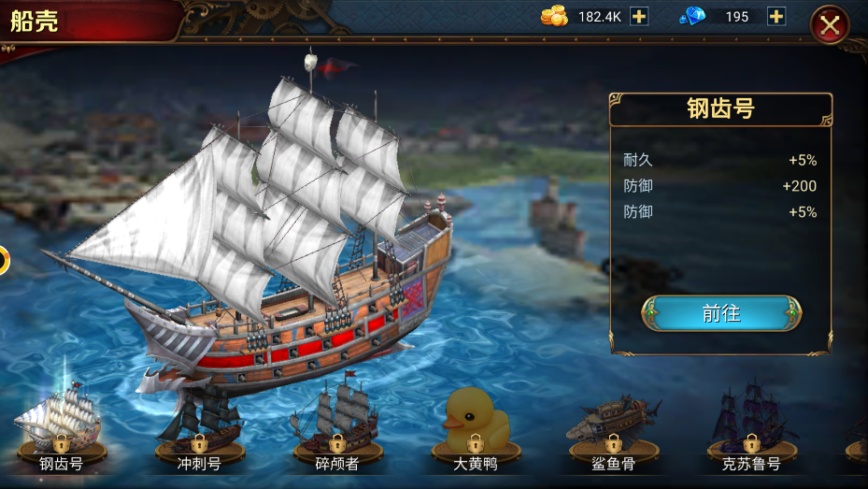Click the 船壳 title banner
Image resolution: width=868 pixels, height=489 pixels.
point(35,22)
